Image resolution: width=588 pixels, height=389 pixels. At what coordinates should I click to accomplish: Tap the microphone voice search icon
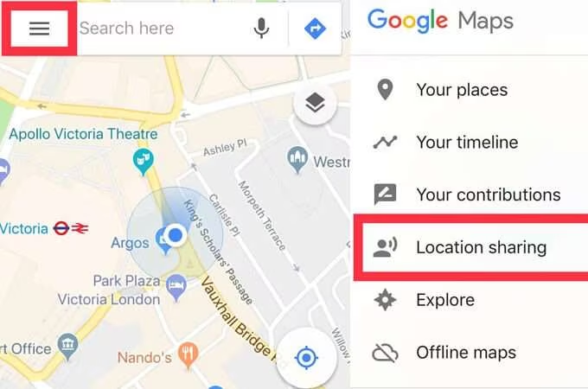pyautogui.click(x=261, y=29)
